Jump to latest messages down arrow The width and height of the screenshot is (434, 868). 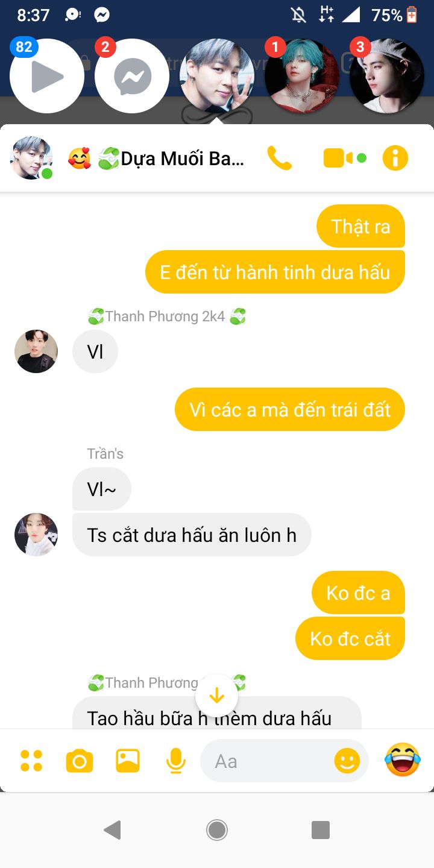click(216, 696)
